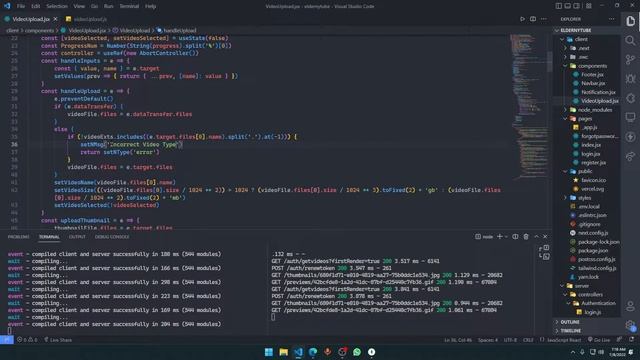Open Thunder Client lightning icon
Screen dimensions: 640x360
coord(631,137)
